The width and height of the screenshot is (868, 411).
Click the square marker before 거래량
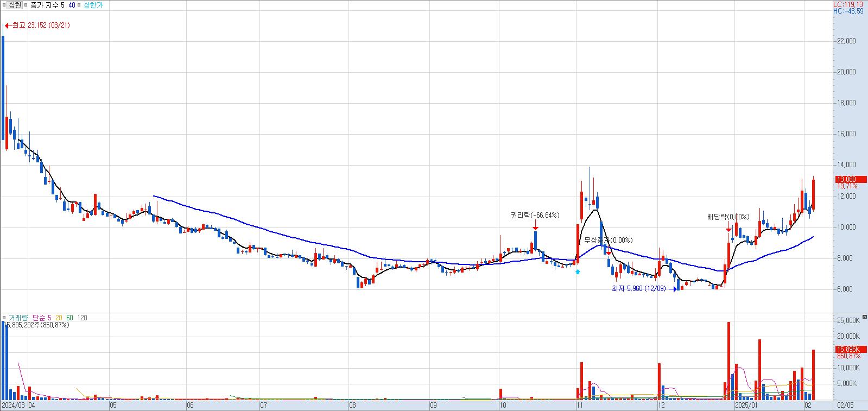tap(5, 318)
